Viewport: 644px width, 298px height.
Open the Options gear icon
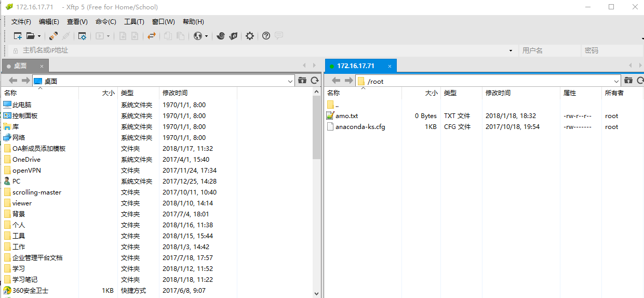[250, 36]
